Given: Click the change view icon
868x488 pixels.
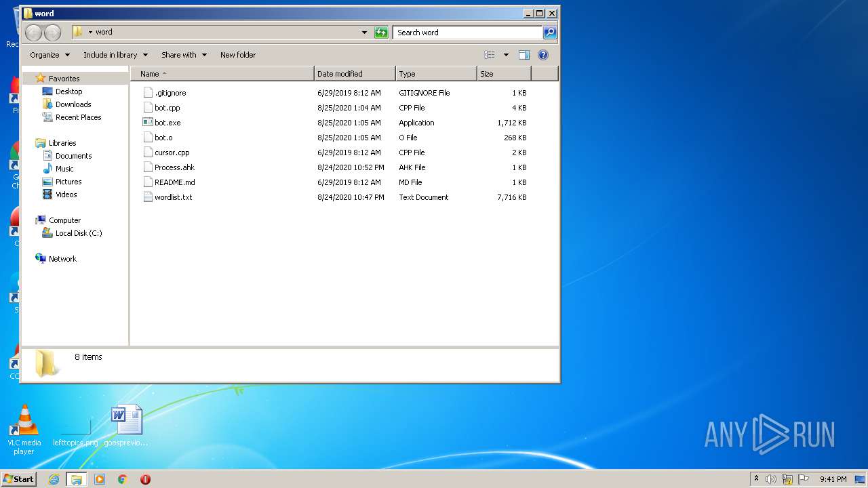Looking at the screenshot, I should click(489, 55).
